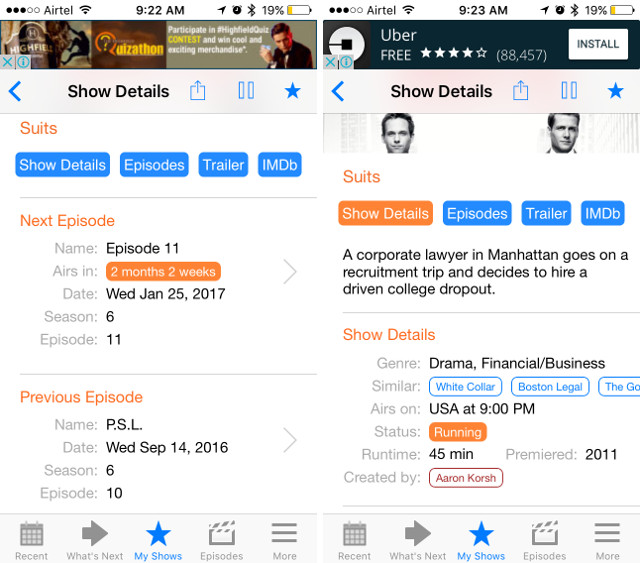Tap the back arrow on the right phone screen

click(x=338, y=91)
